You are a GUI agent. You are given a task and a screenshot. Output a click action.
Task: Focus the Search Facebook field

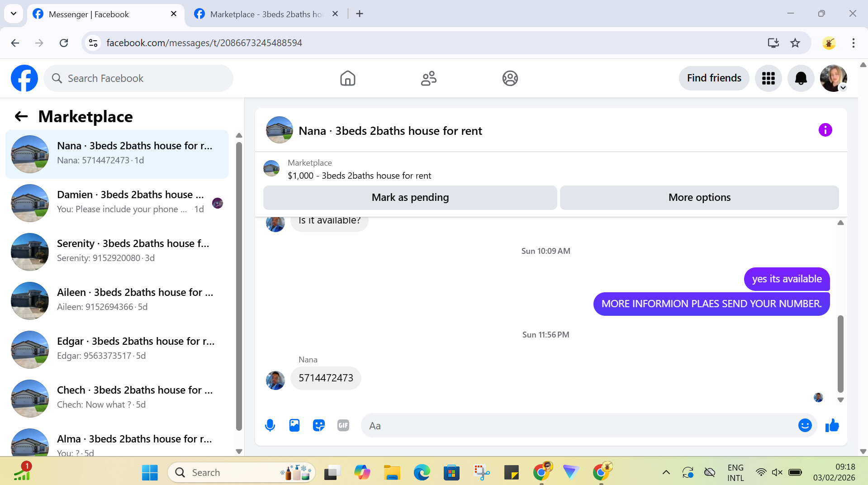(138, 78)
